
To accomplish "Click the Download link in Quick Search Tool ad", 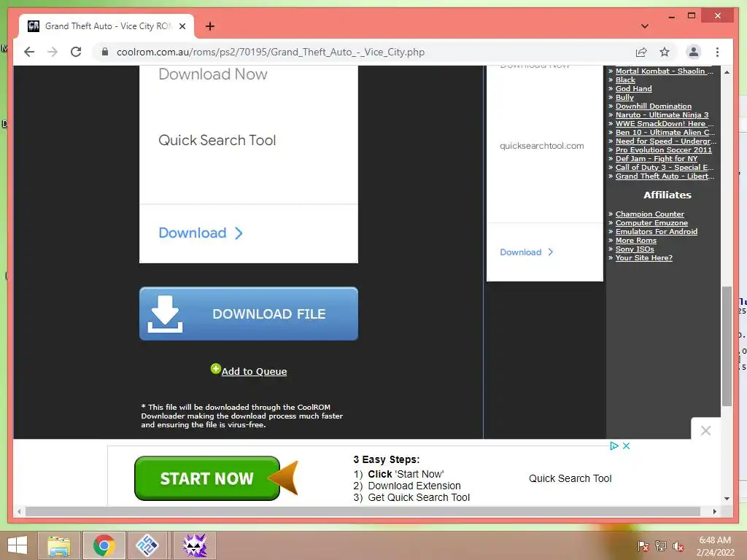I will 193,233.
